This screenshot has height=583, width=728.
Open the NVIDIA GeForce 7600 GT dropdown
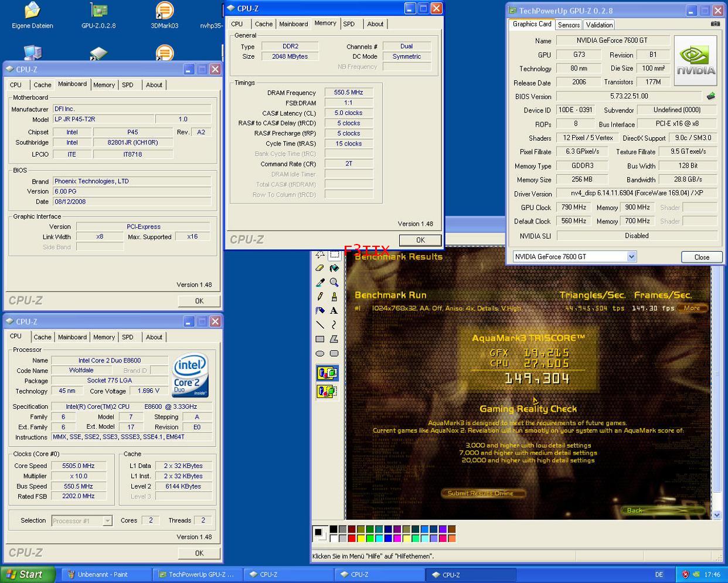pyautogui.click(x=631, y=256)
